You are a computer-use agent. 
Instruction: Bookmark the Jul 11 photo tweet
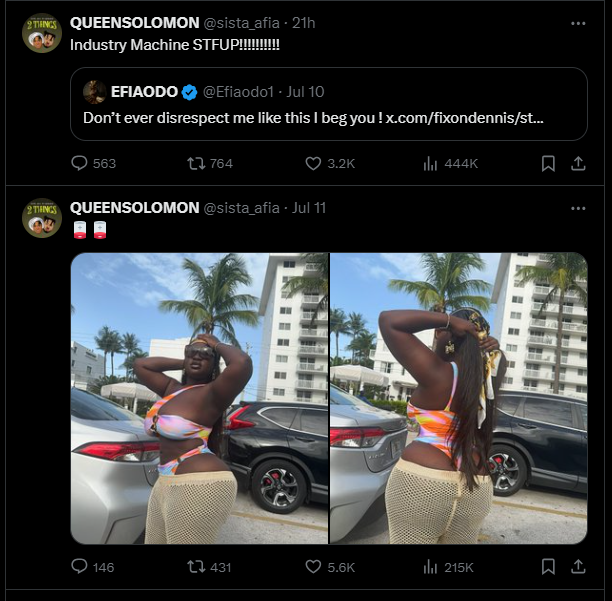pos(548,567)
